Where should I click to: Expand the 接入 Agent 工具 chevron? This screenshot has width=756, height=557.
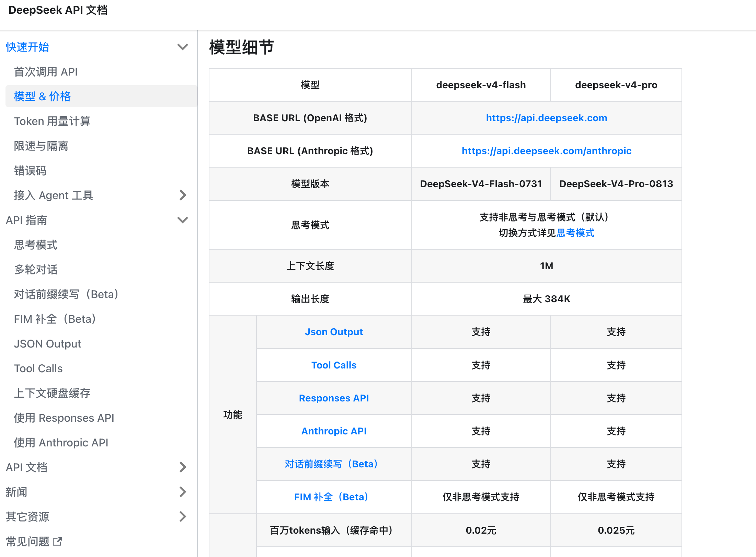[x=183, y=195]
